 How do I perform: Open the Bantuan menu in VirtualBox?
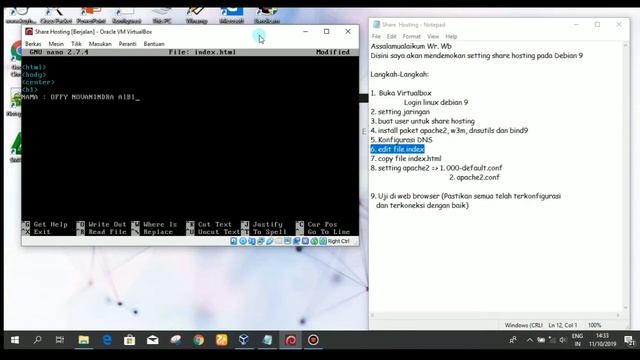pyautogui.click(x=154, y=44)
